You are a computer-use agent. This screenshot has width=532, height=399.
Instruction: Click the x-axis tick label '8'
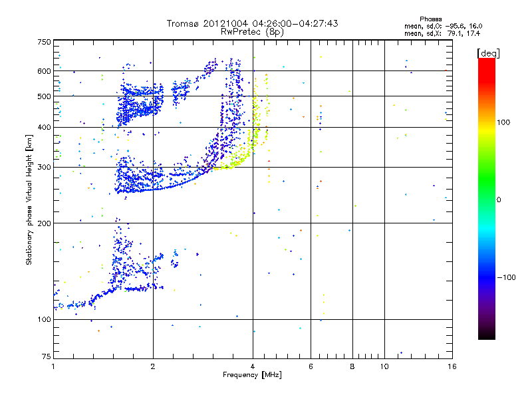352,366
